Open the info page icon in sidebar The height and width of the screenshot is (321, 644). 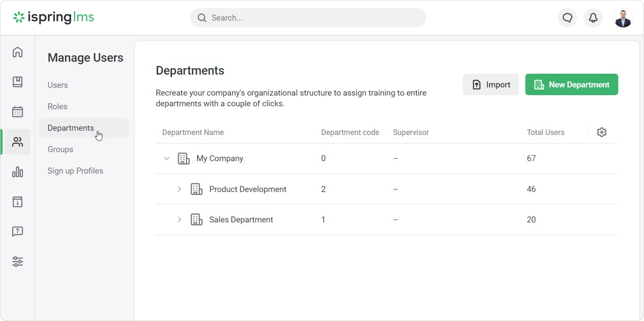click(x=18, y=202)
